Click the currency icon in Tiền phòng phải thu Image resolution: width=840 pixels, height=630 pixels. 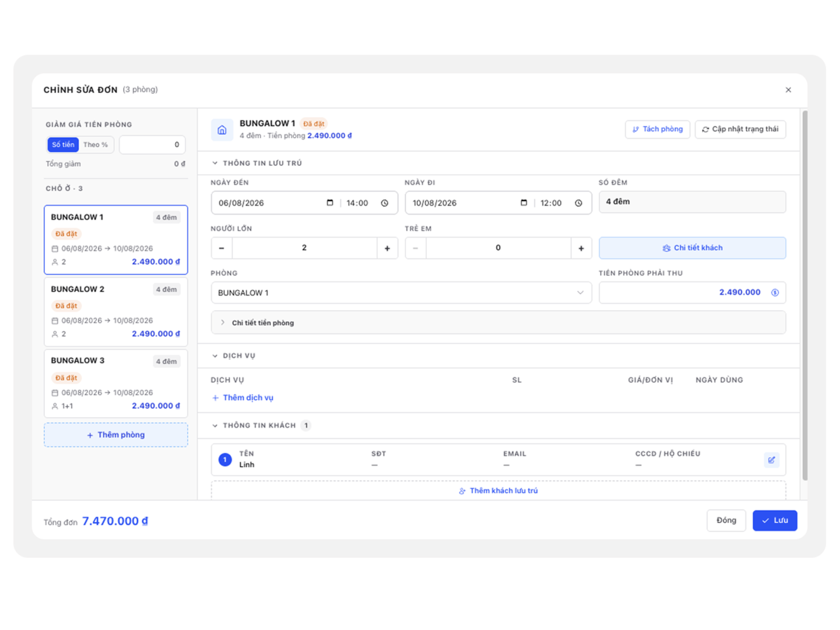(x=775, y=293)
